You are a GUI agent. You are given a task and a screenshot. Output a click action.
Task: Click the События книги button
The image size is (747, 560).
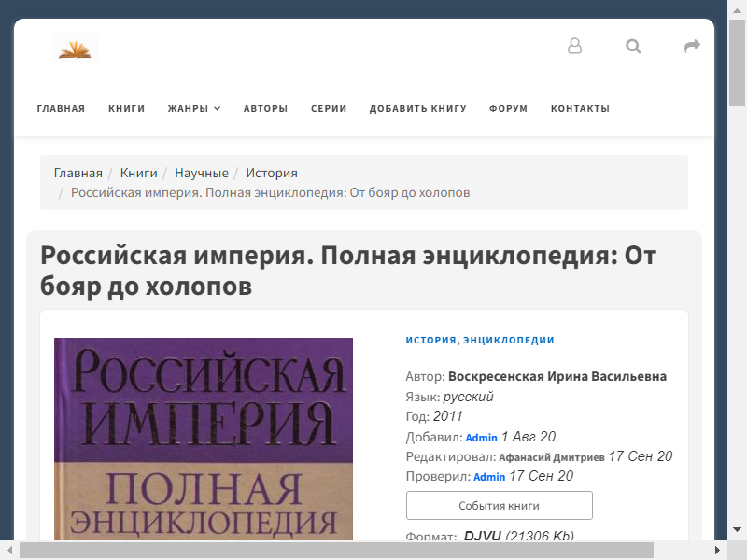click(500, 505)
